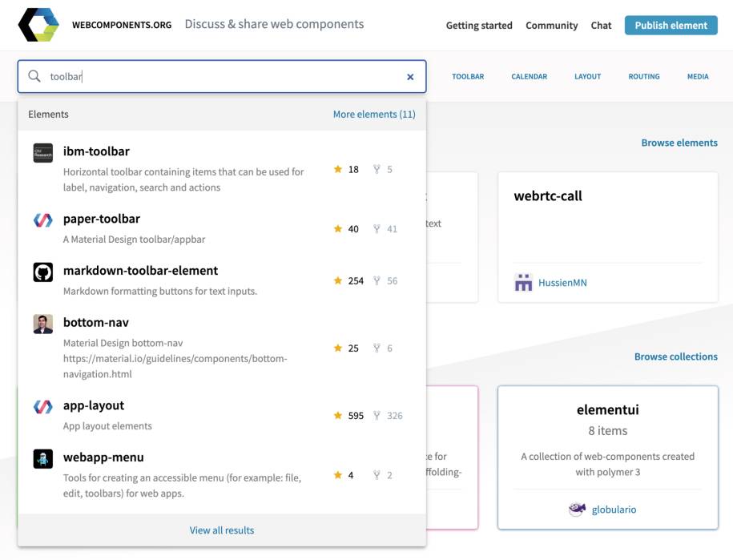Click the star icon for paper-toolbar
Screen dimensions: 733x560
[338, 228]
